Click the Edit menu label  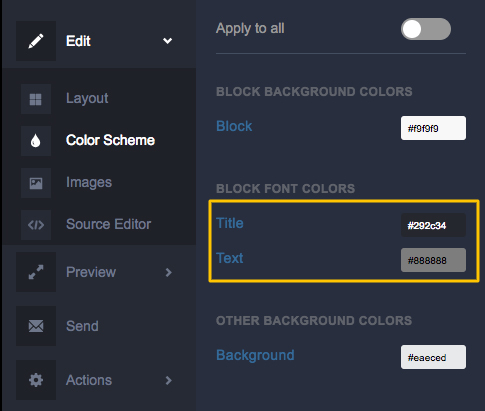pos(78,41)
